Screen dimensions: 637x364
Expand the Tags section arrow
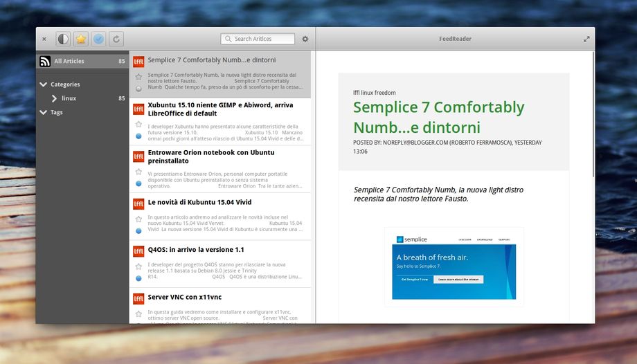pyautogui.click(x=44, y=112)
